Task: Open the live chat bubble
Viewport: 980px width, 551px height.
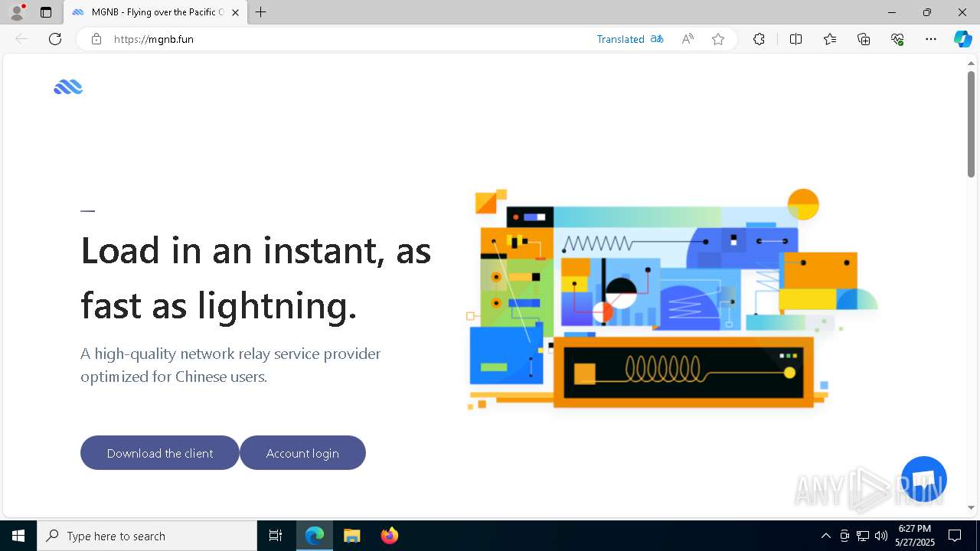Action: click(x=924, y=479)
